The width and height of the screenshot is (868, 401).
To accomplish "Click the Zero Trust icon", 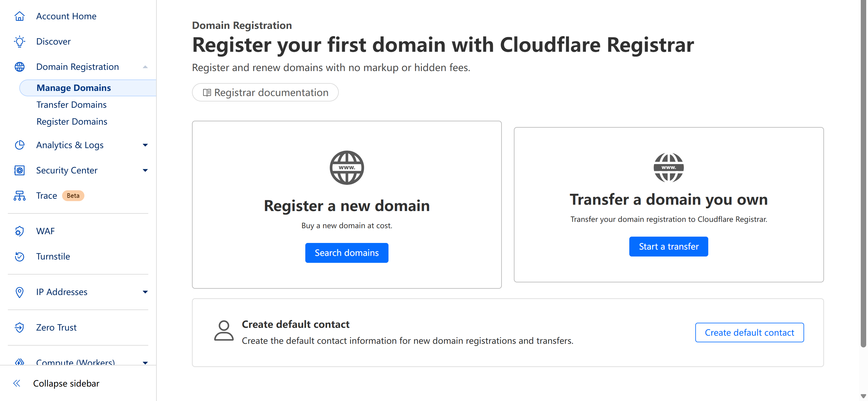I will click(x=20, y=328).
